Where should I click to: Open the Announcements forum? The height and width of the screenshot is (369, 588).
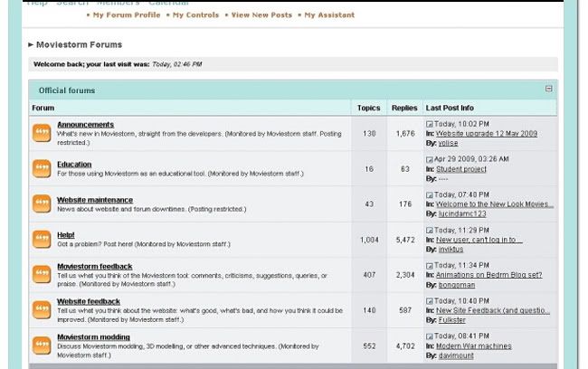coord(86,125)
